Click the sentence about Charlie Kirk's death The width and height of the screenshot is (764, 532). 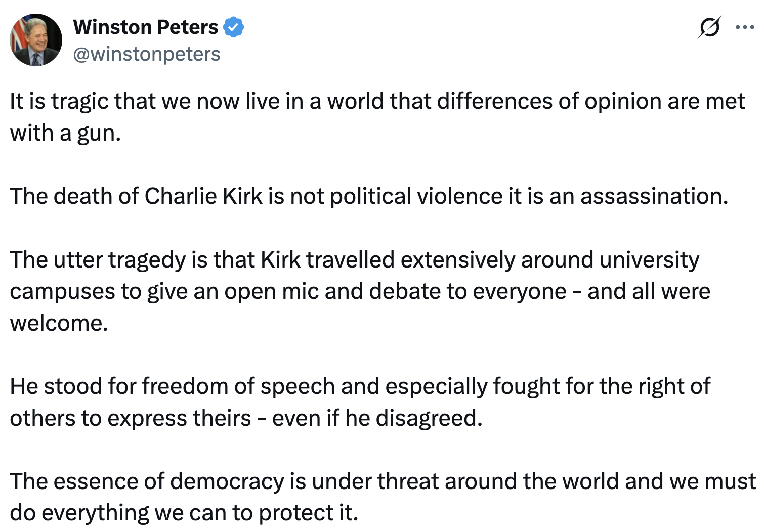(369, 196)
